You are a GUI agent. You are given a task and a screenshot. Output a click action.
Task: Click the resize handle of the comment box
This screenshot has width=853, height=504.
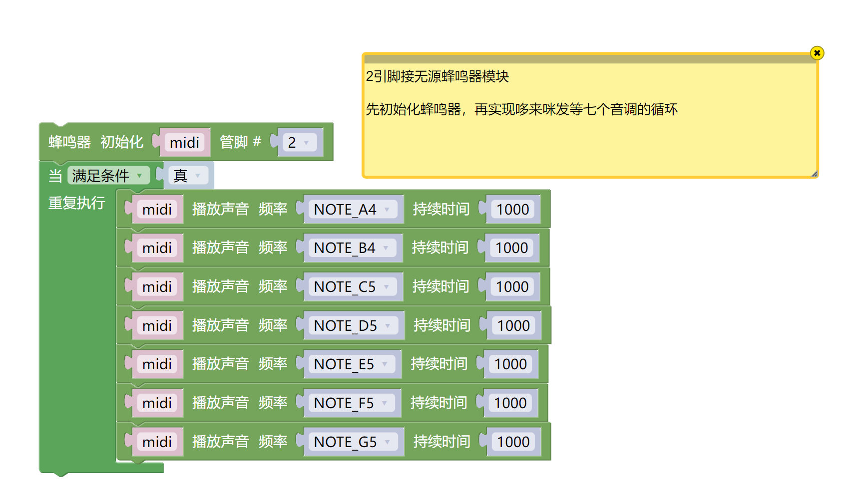click(x=814, y=174)
